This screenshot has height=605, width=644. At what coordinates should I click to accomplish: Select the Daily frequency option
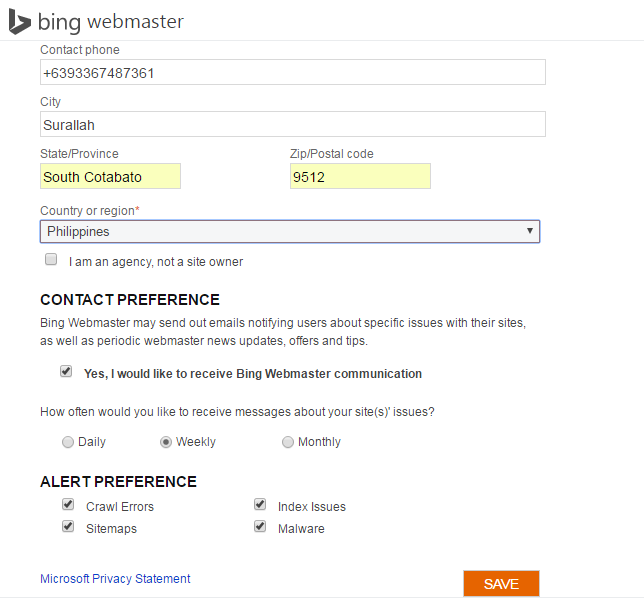(x=67, y=442)
